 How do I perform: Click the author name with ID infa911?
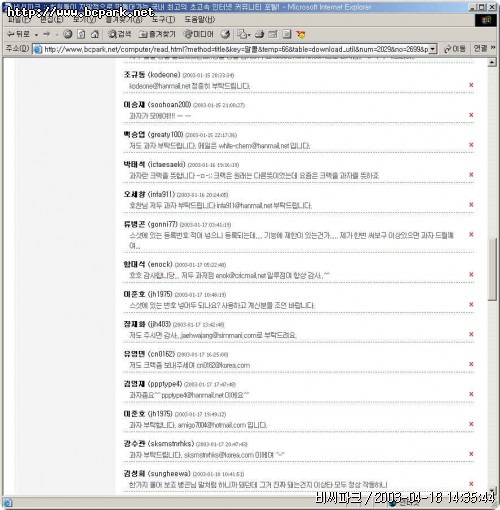click(149, 194)
